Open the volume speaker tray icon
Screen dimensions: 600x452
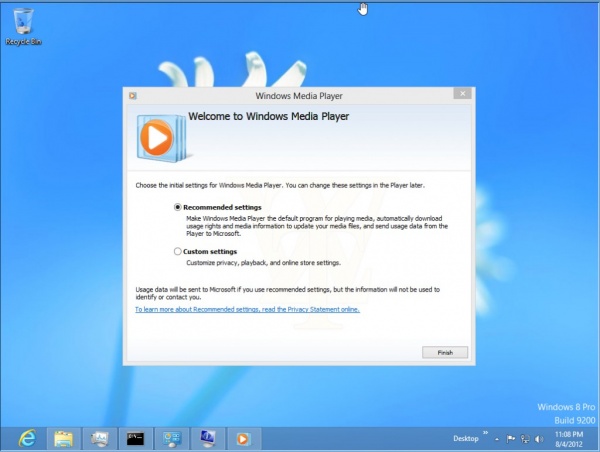click(x=539, y=439)
